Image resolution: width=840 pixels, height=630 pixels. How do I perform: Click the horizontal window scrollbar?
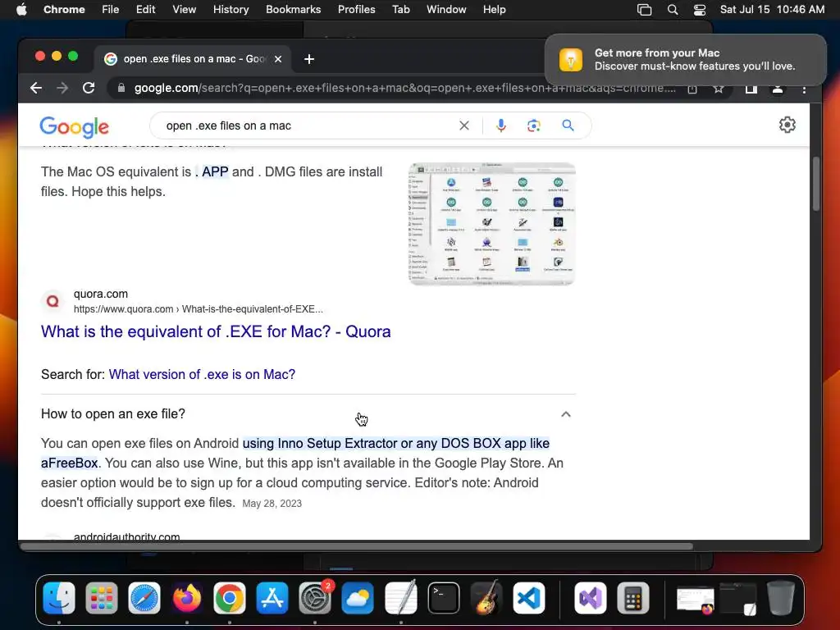pyautogui.click(x=356, y=546)
